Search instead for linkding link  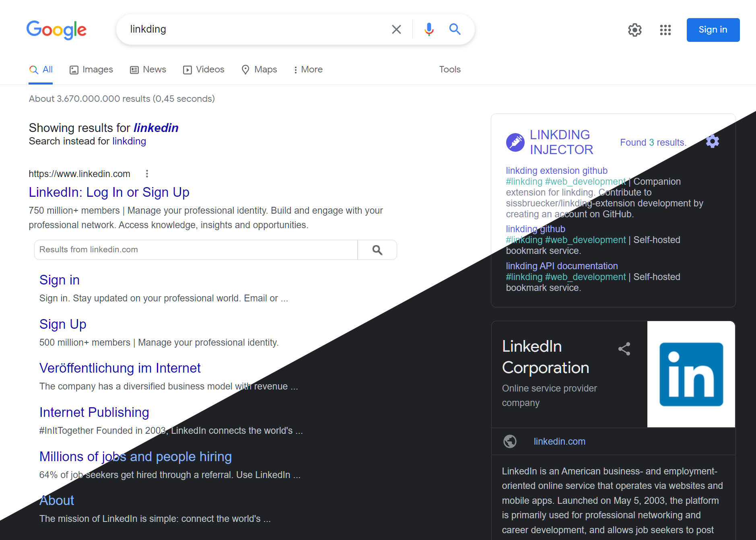click(129, 141)
